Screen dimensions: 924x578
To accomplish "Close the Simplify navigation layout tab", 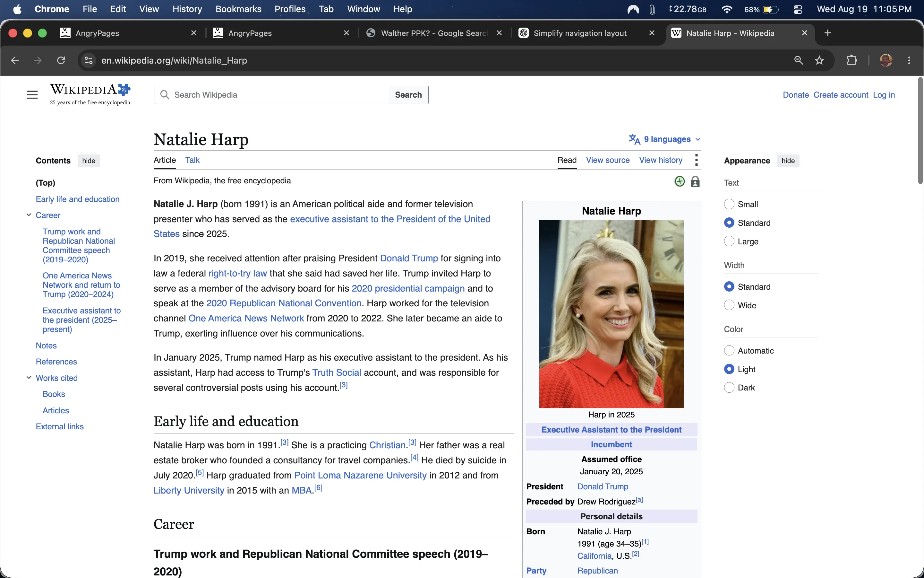I will (652, 33).
